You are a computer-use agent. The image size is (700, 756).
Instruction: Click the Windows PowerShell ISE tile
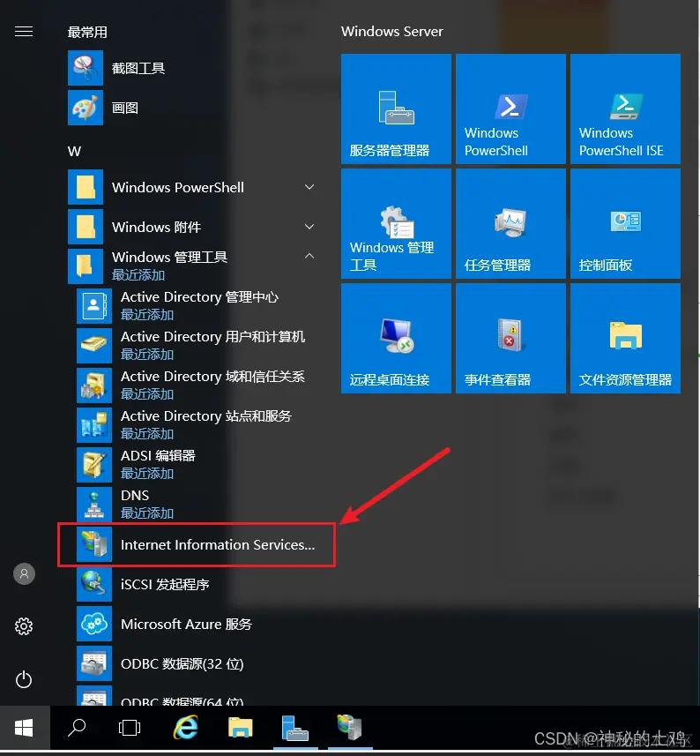625,109
